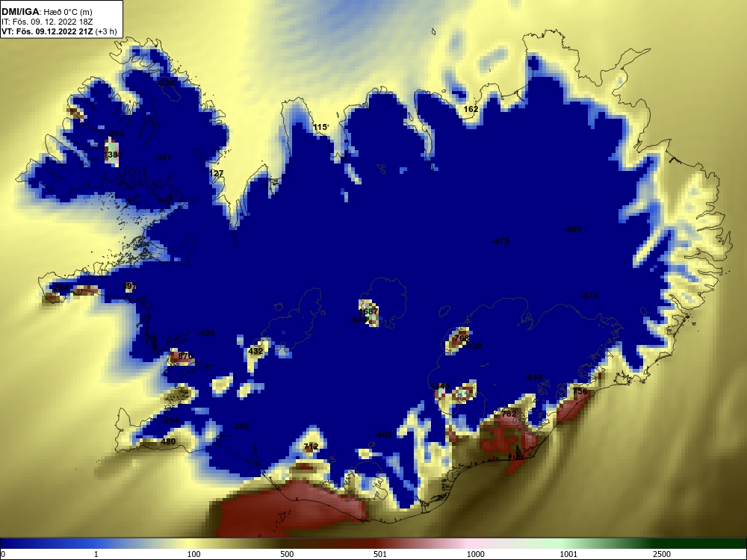Click the 782 value on the map
This screenshot has height=560, width=747.
point(509,414)
